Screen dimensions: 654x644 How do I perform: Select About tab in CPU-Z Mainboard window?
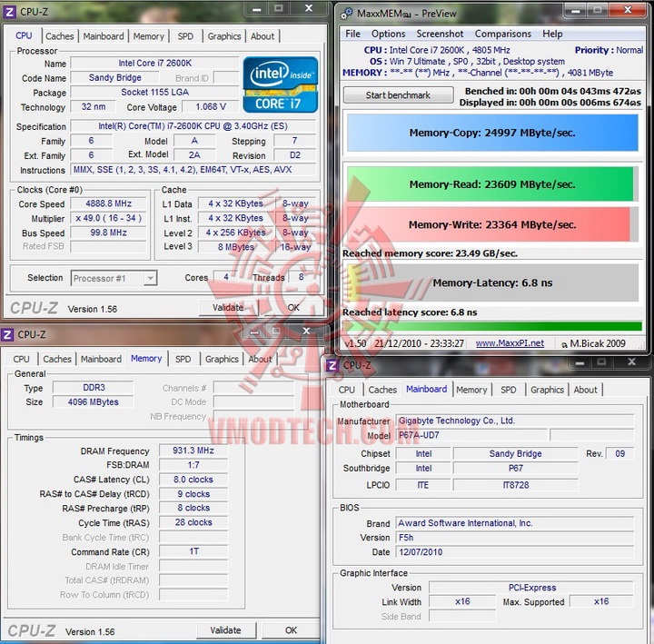pos(586,390)
